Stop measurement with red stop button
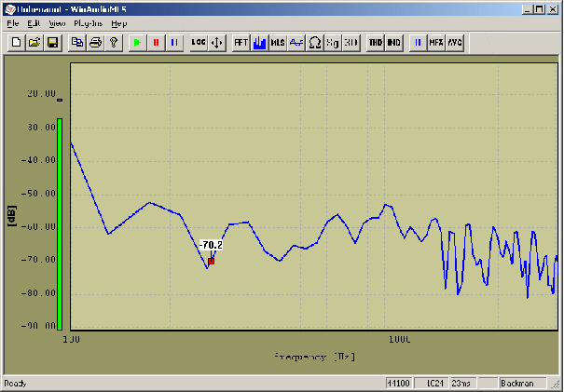 156,43
